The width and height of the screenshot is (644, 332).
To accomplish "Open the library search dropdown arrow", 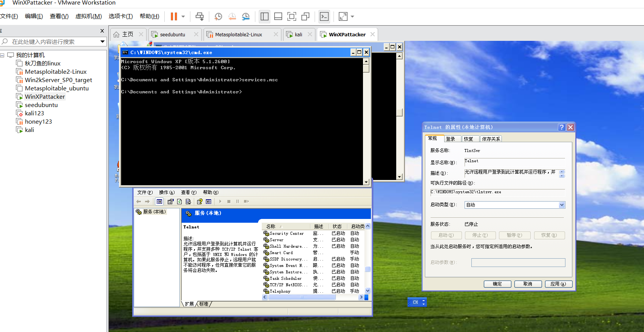I will point(102,42).
